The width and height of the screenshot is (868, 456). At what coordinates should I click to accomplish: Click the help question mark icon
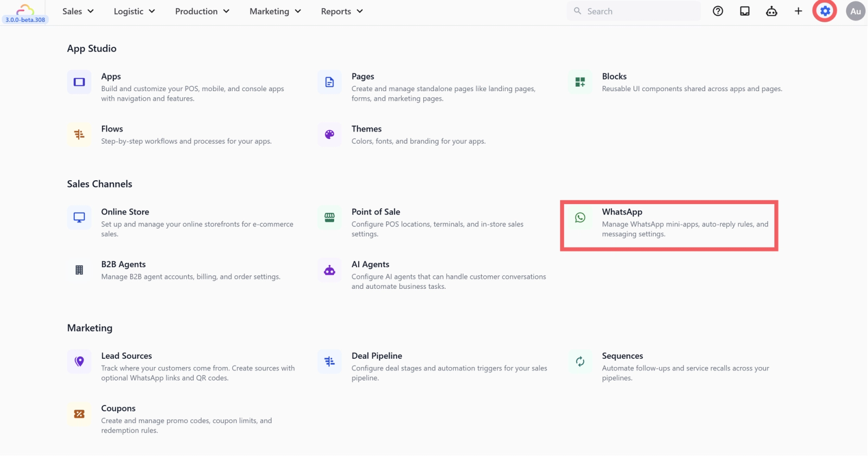pyautogui.click(x=718, y=11)
